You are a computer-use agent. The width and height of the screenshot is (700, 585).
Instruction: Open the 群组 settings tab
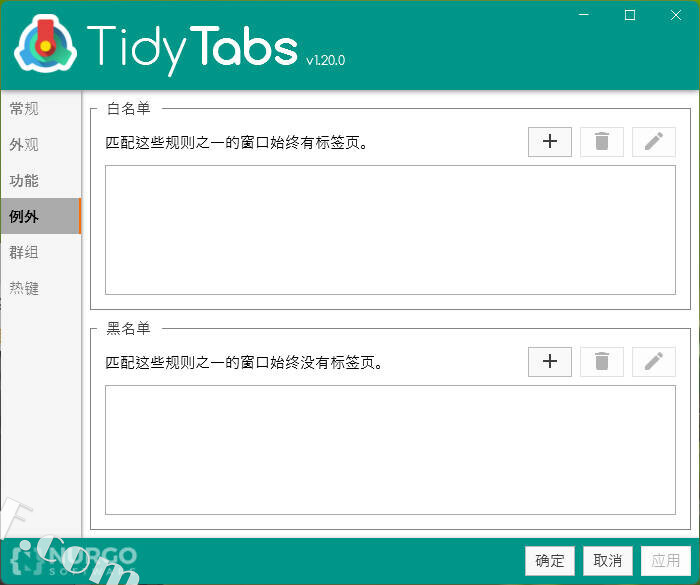(24, 252)
